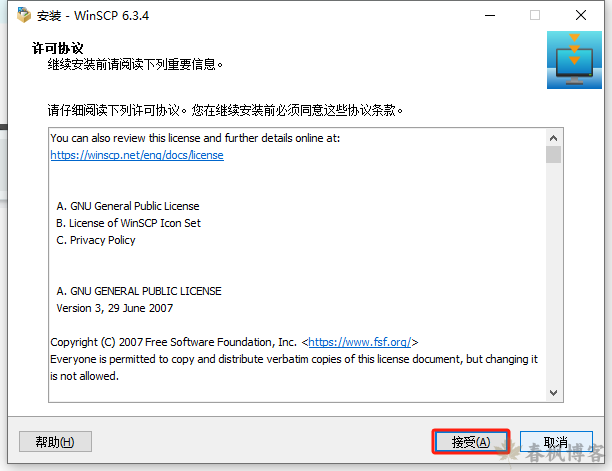Image resolution: width=612 pixels, height=471 pixels.
Task: Click the 'A. GNU GENERAL PUBLIC LICENSE' heading
Action: click(x=139, y=291)
